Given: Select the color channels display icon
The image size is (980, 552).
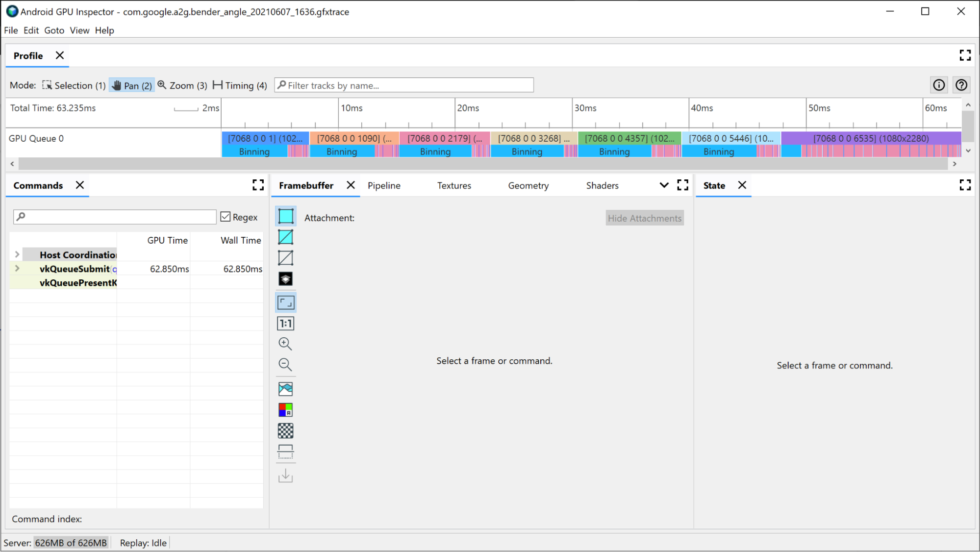Looking at the screenshot, I should pos(285,410).
